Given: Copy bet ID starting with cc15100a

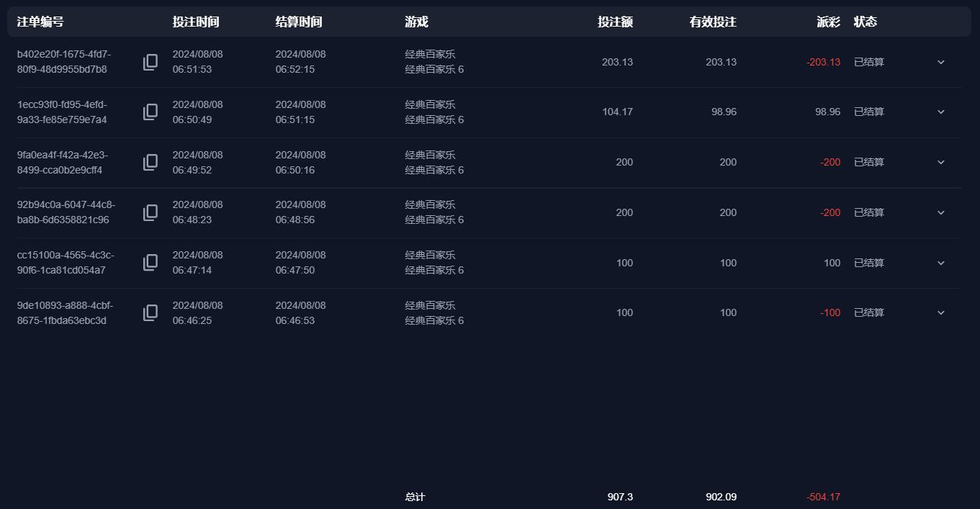Looking at the screenshot, I should click(150, 262).
